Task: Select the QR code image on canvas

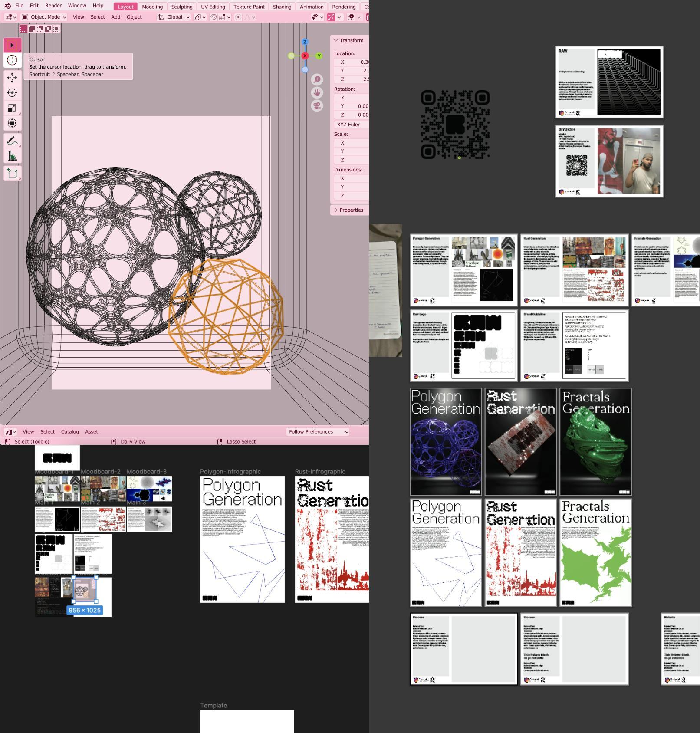Action: (x=455, y=125)
